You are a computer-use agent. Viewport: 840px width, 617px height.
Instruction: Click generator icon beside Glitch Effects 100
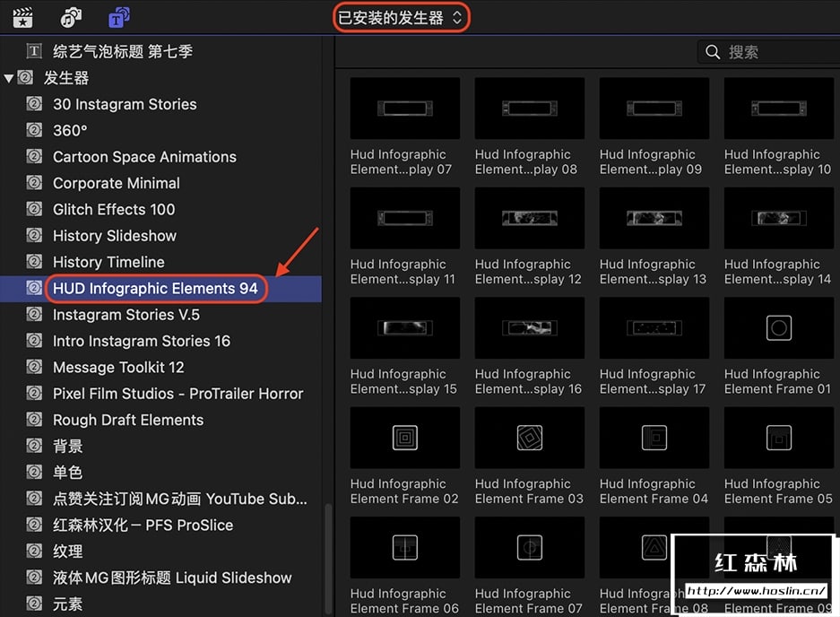coord(34,209)
